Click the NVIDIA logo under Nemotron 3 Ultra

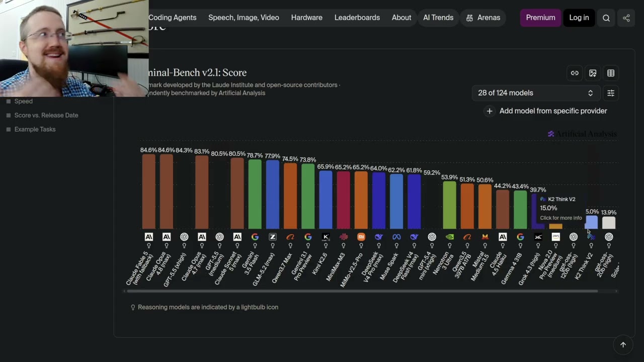click(449, 237)
